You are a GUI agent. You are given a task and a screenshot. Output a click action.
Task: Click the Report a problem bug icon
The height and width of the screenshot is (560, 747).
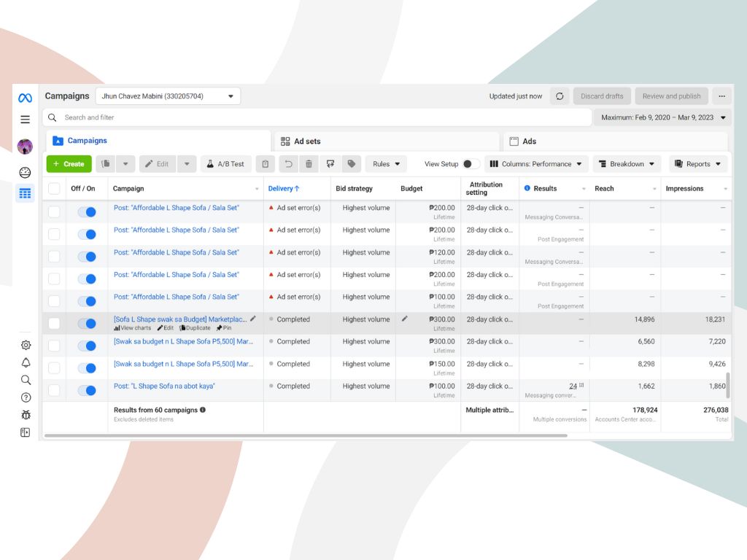coord(26,415)
